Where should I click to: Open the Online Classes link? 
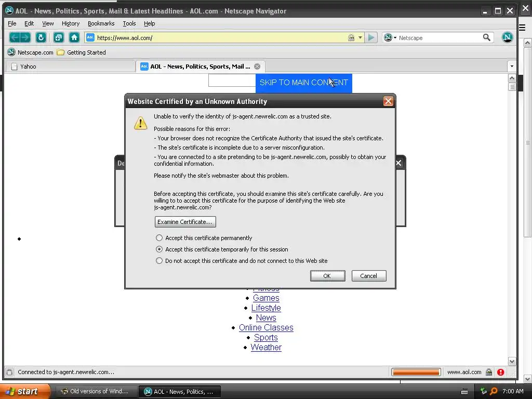(266, 327)
